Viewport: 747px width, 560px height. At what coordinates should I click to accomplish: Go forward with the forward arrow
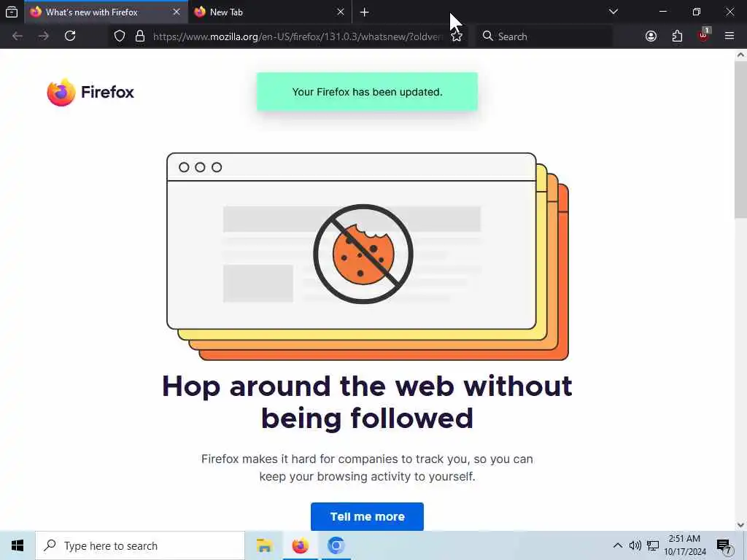coord(43,36)
